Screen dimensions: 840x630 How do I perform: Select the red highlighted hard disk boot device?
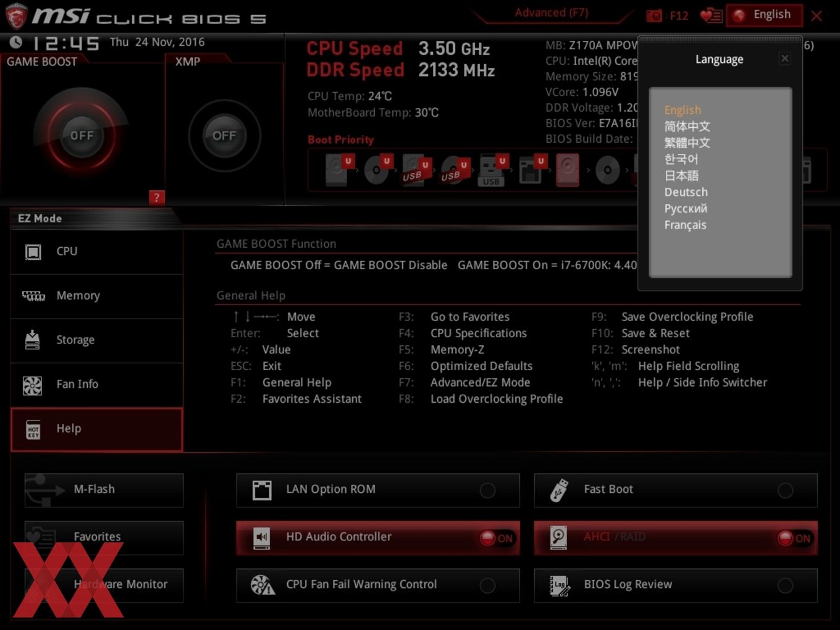pos(568,170)
